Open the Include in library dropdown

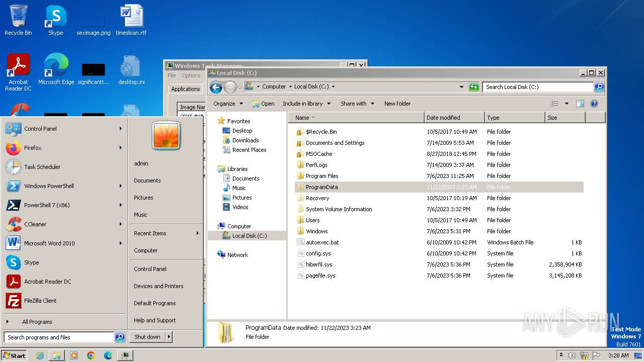point(306,104)
